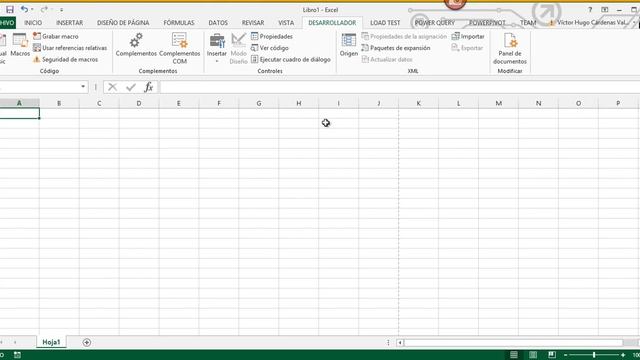Screen dimensions: 640x360
Task: Select the DESARROLLADOR tab
Action: click(x=332, y=23)
